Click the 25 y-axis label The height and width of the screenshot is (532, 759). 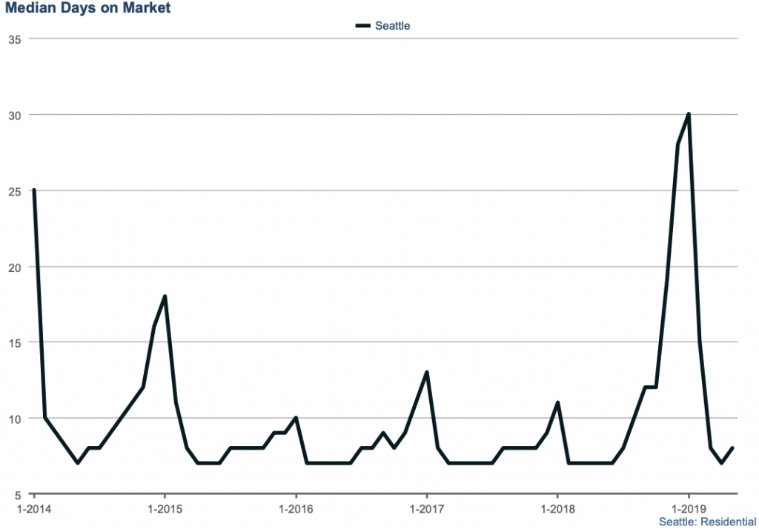[x=14, y=190]
